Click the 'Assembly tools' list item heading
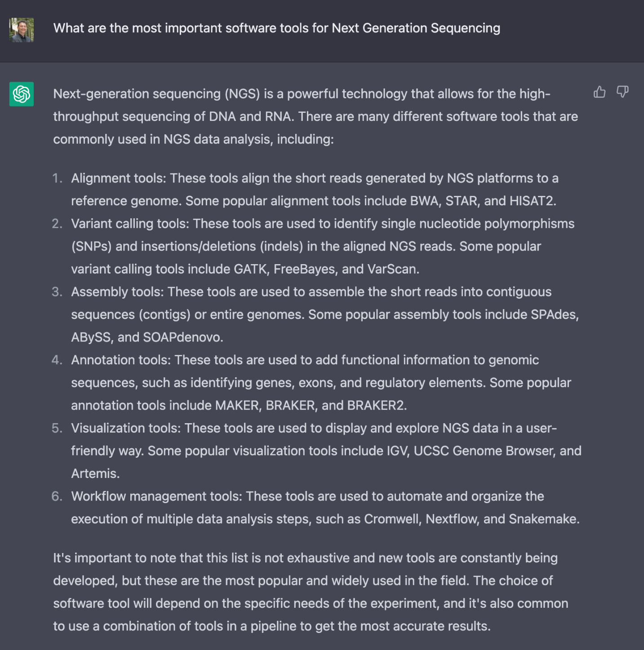 (x=117, y=292)
